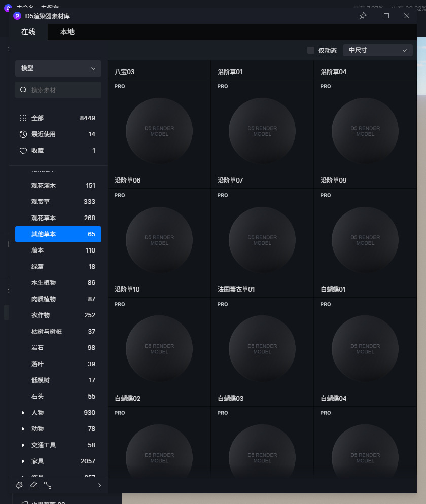Expand the 人物 category
Screen dimensions: 426x504
pos(23,413)
